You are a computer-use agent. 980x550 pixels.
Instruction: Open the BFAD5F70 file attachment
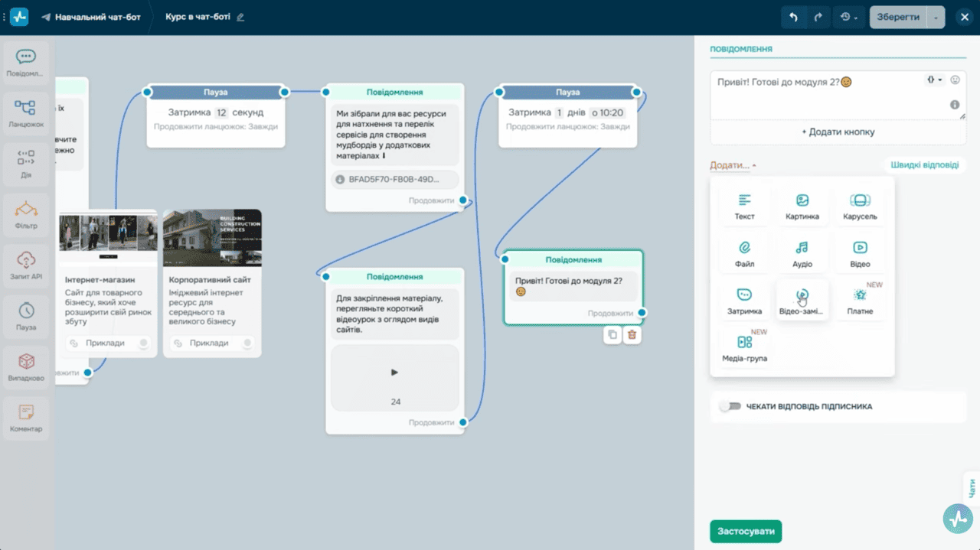click(x=394, y=180)
